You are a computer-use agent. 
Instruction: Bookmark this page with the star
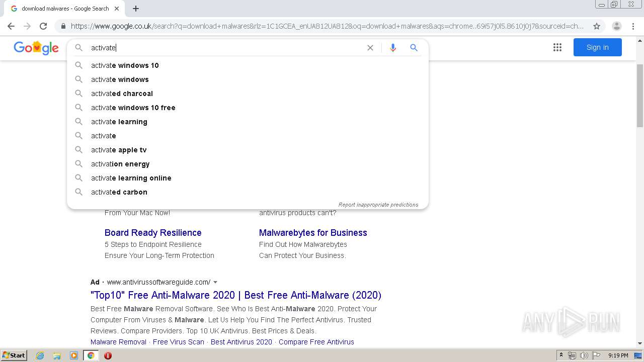597,26
